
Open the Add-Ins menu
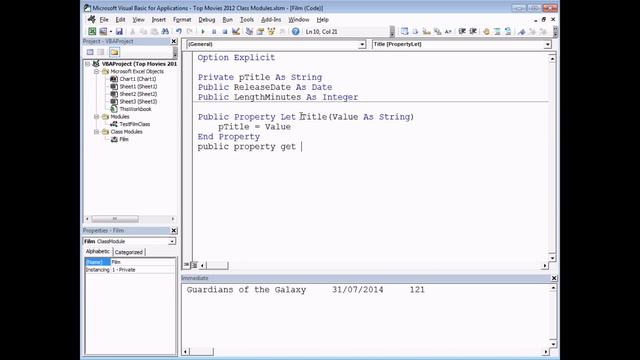point(271,20)
